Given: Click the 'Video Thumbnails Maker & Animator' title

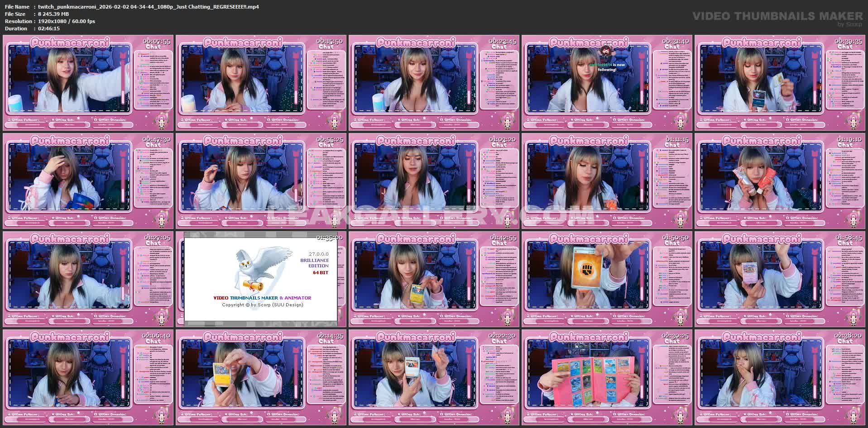Looking at the screenshot, I should tap(262, 298).
